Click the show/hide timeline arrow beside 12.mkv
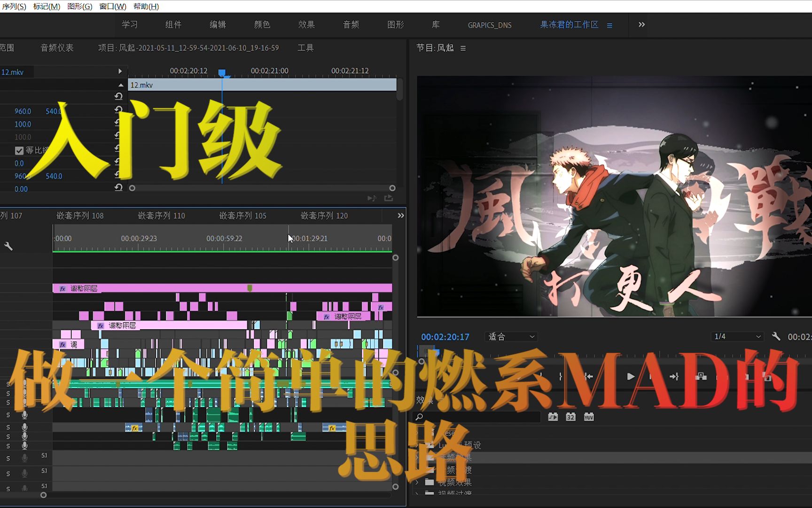 click(x=120, y=71)
